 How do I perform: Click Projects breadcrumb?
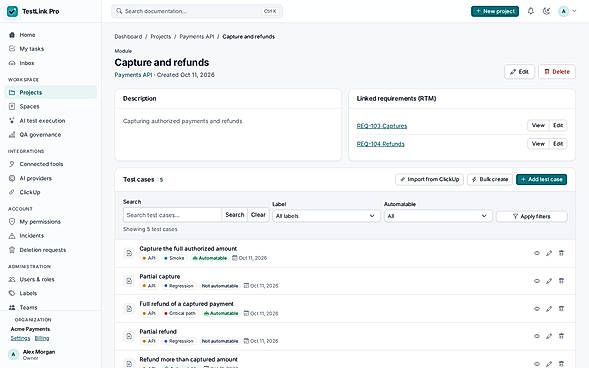pos(160,36)
